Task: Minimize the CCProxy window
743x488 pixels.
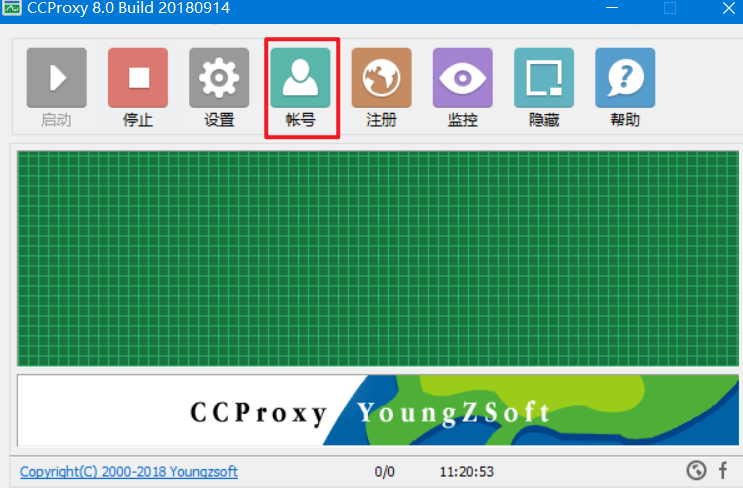Action: 612,8
